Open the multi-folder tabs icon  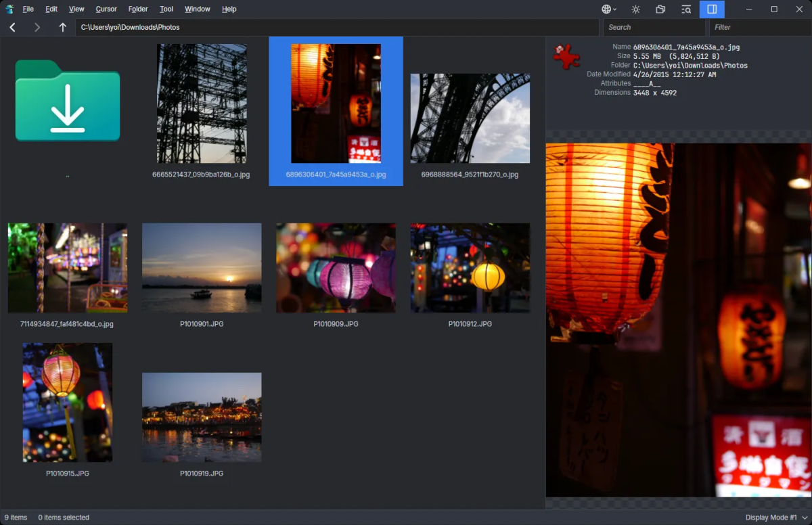point(660,9)
